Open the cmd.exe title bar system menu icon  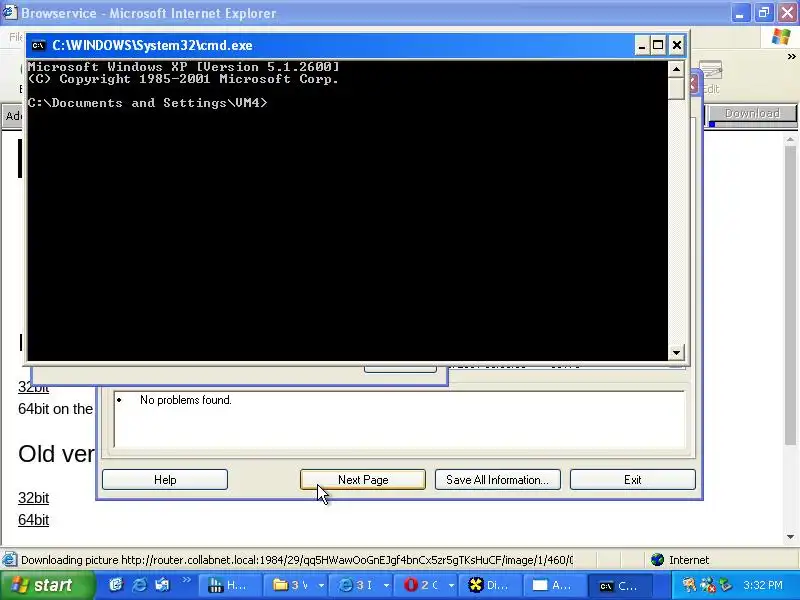tap(38, 45)
